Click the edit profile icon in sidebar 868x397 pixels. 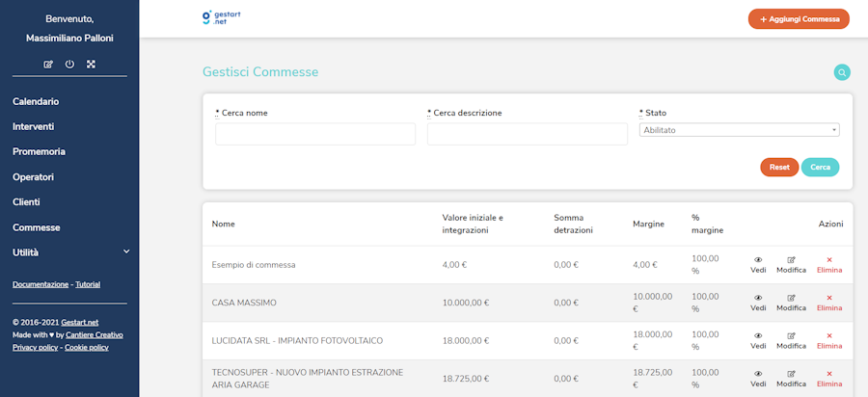click(48, 65)
